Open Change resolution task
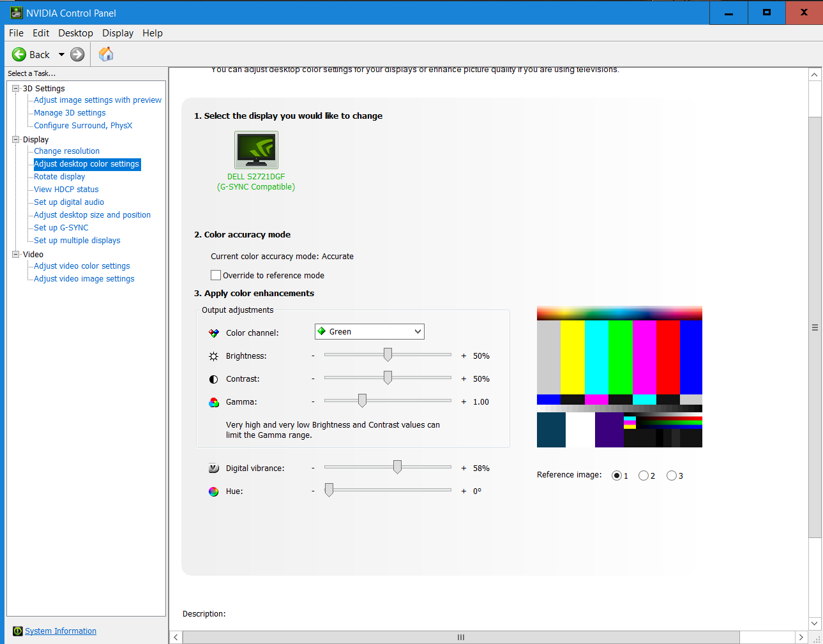823x644 pixels. [66, 151]
